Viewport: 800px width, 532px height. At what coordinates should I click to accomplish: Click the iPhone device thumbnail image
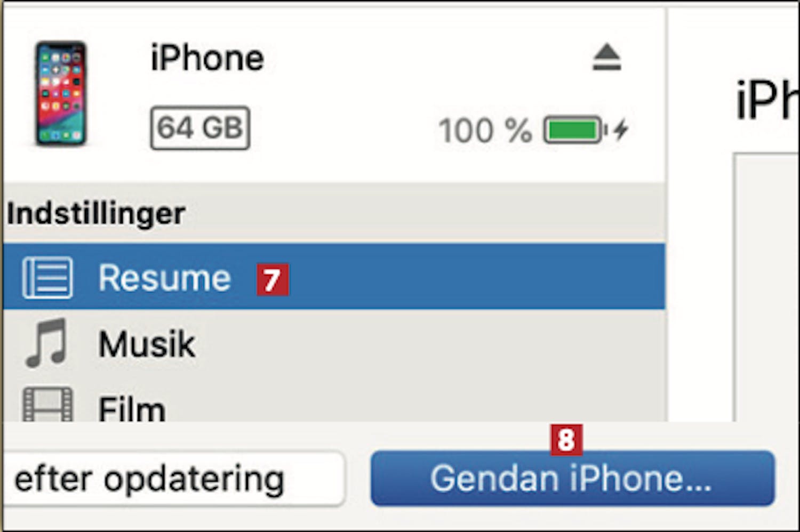(x=61, y=94)
